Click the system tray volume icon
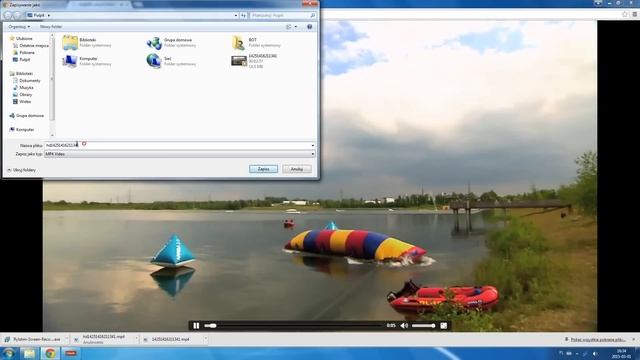 [x=595, y=353]
